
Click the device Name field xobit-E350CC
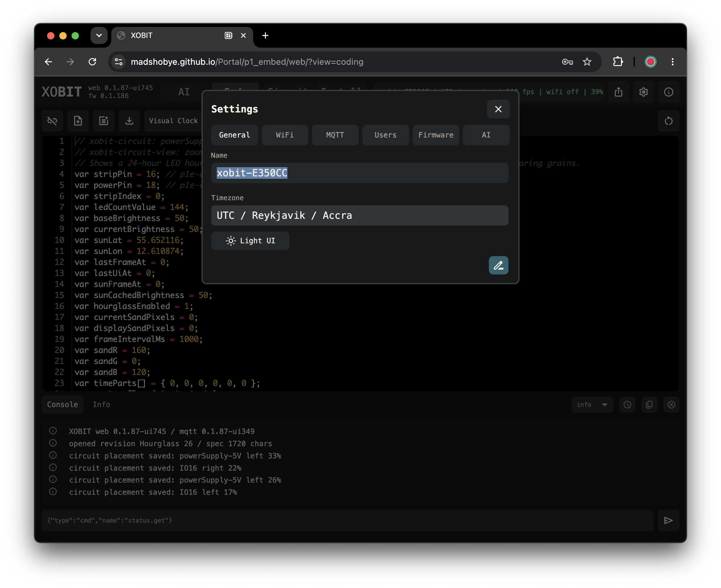[x=360, y=173]
